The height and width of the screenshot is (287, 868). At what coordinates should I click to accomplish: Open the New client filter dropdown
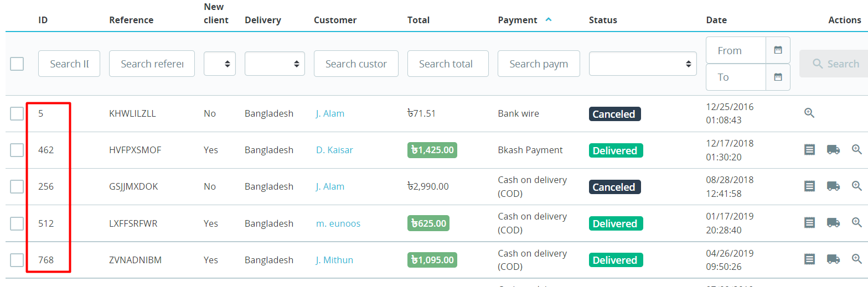(220, 64)
